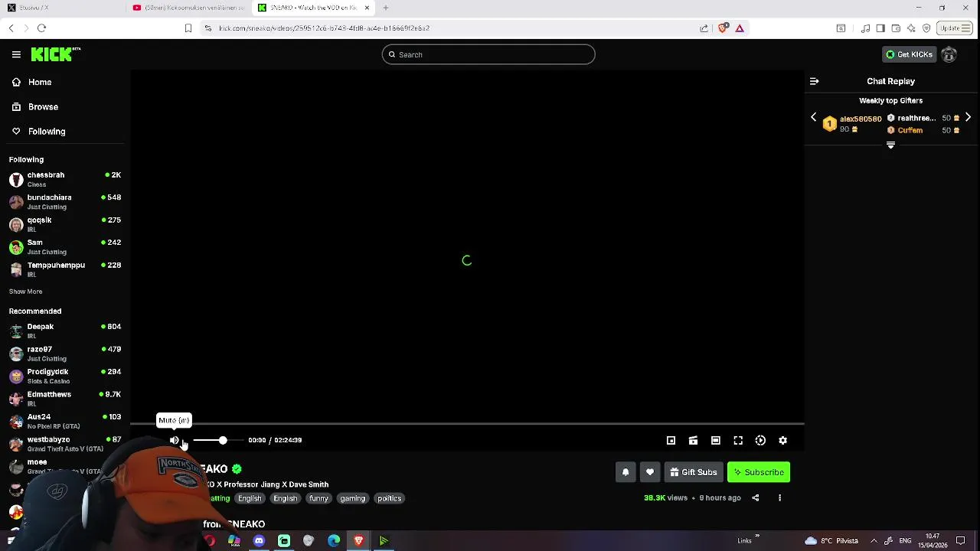Go to Home in sidebar

point(40,82)
